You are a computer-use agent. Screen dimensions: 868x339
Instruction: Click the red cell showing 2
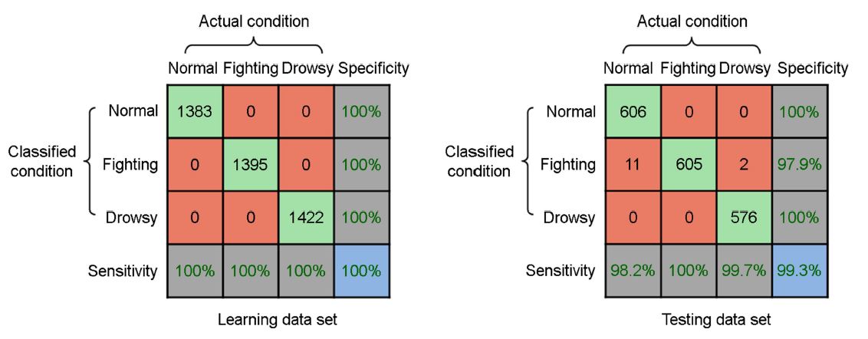click(x=744, y=165)
